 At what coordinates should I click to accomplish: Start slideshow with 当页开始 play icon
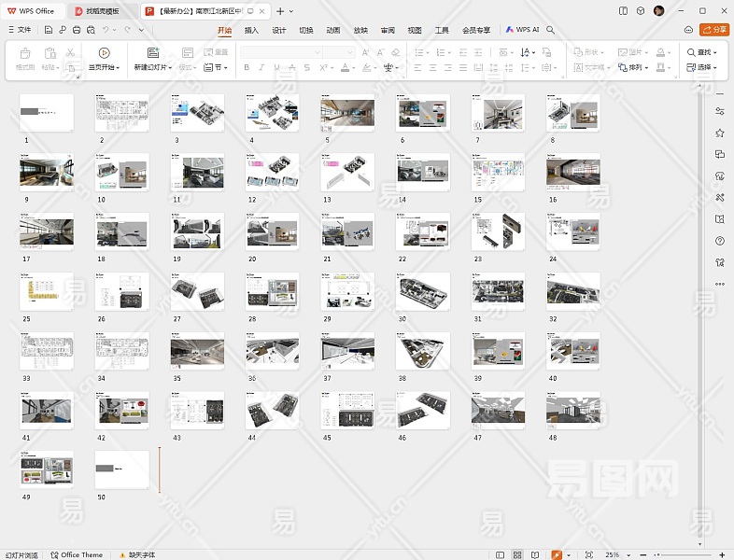104,53
